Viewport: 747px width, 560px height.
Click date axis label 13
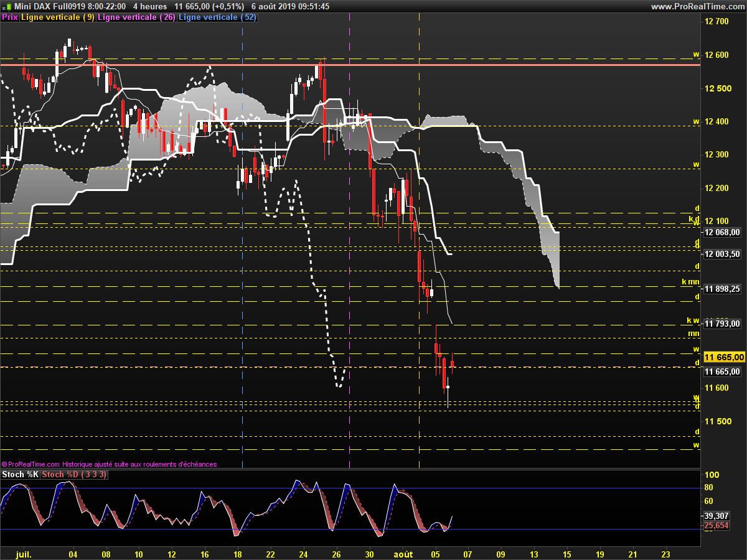(x=533, y=553)
